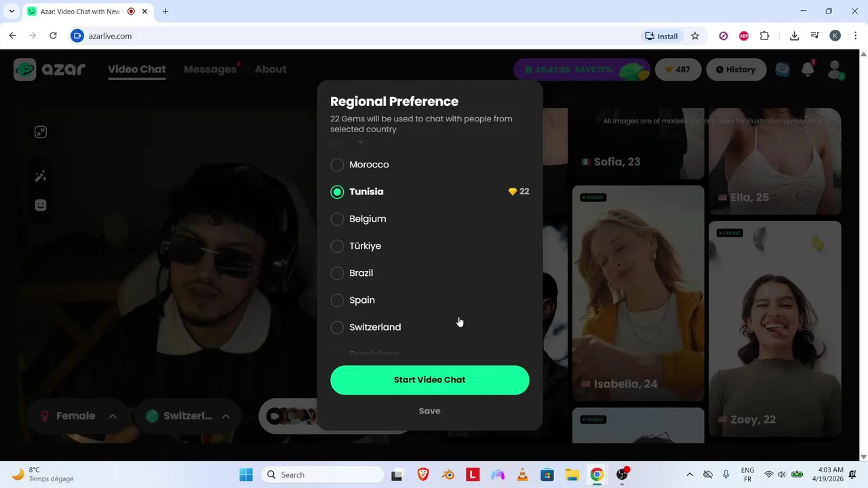868x488 pixels.
Task: Reload the page
Action: coord(53,36)
